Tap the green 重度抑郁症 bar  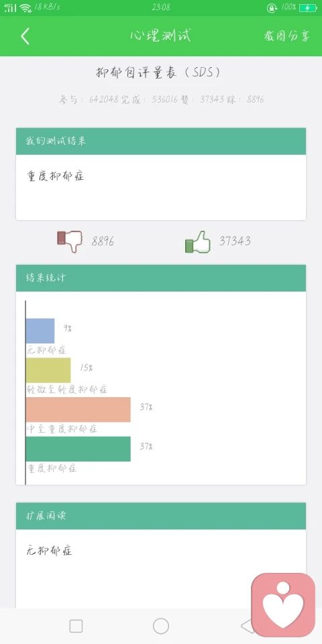[78, 449]
